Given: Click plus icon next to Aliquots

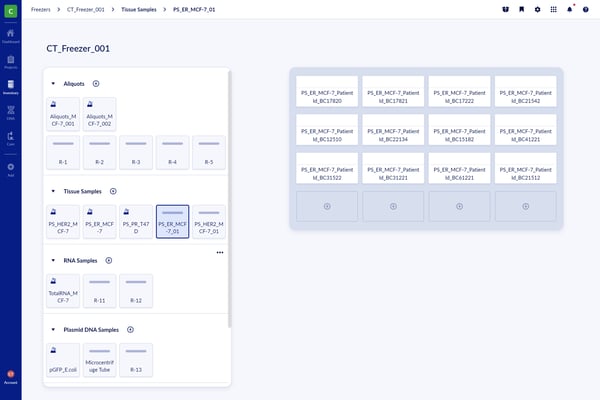Looking at the screenshot, I should tap(96, 84).
